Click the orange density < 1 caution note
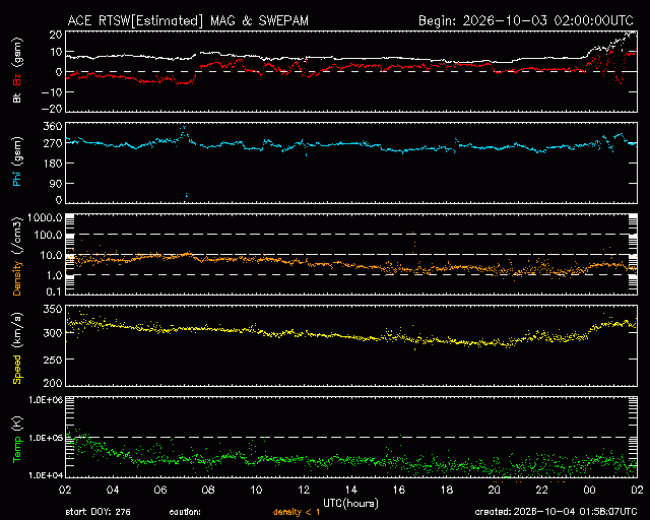The image size is (650, 520). 296,513
